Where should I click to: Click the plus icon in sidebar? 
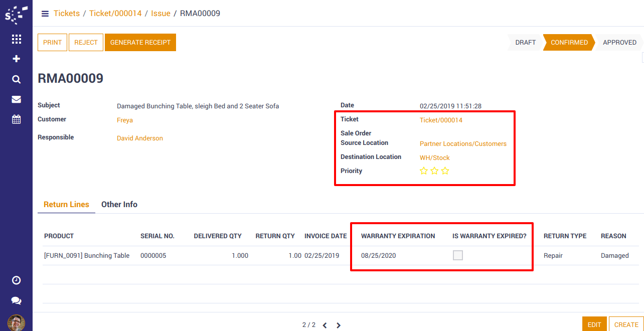16,59
